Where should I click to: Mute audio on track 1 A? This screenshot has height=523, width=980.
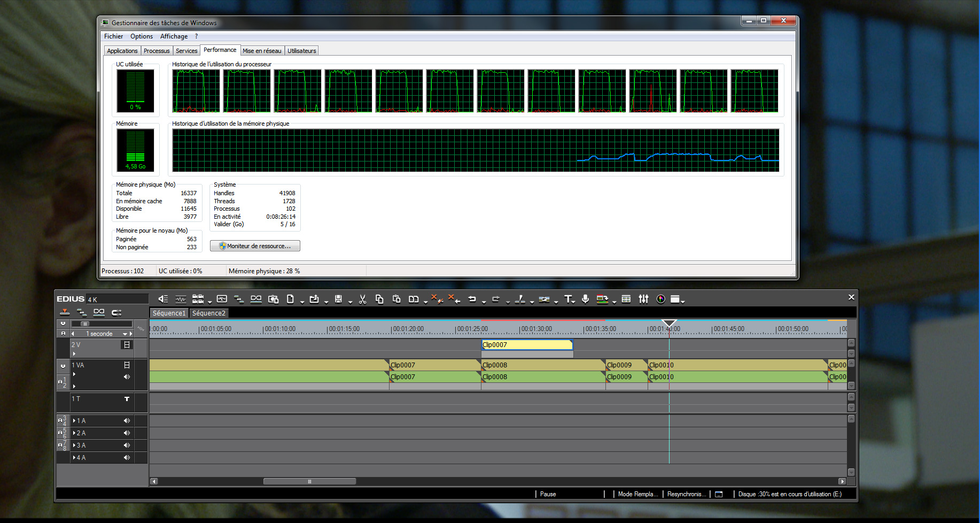127,421
